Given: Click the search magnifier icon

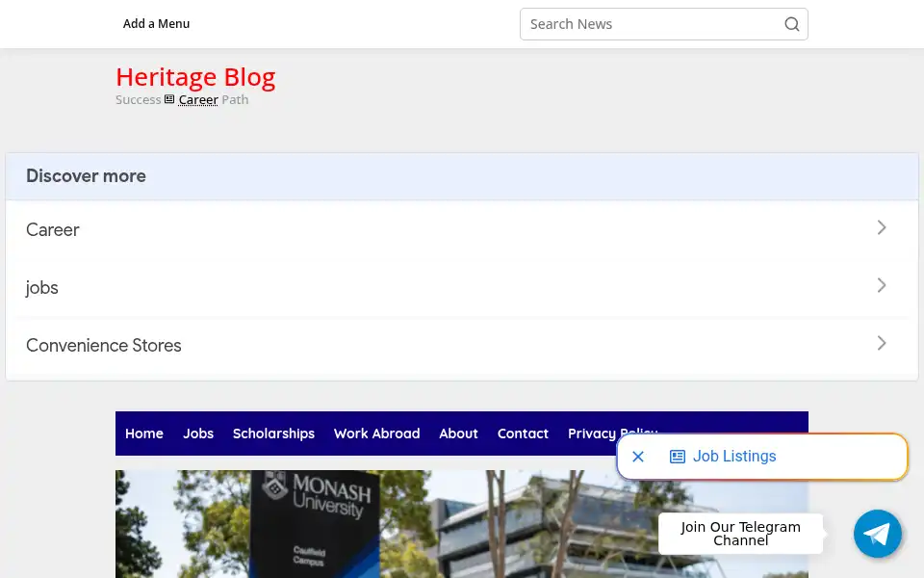Looking at the screenshot, I should tap(791, 24).
